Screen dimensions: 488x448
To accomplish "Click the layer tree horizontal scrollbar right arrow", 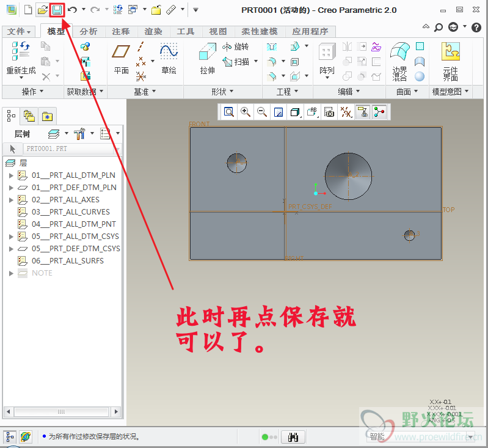I will pyautogui.click(x=116, y=411).
